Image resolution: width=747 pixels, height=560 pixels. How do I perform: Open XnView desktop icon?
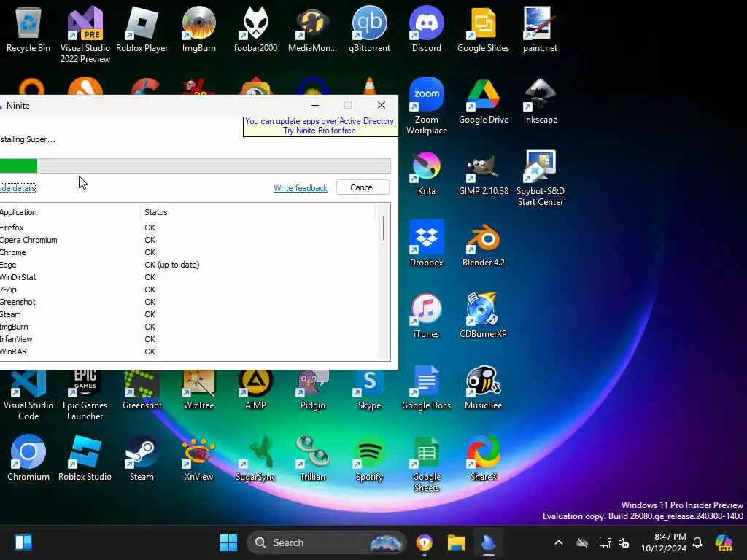click(198, 458)
